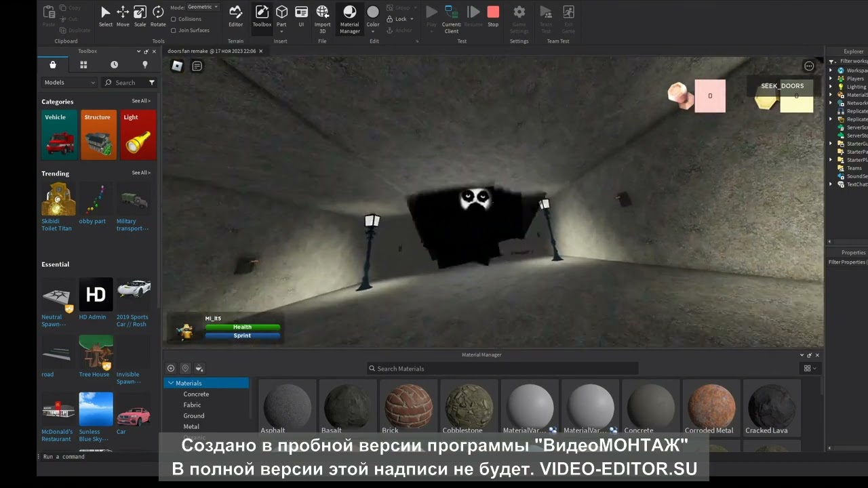Viewport: 868px width, 488px height.
Task: Select the Tree House model thumbnail
Action: (x=96, y=352)
